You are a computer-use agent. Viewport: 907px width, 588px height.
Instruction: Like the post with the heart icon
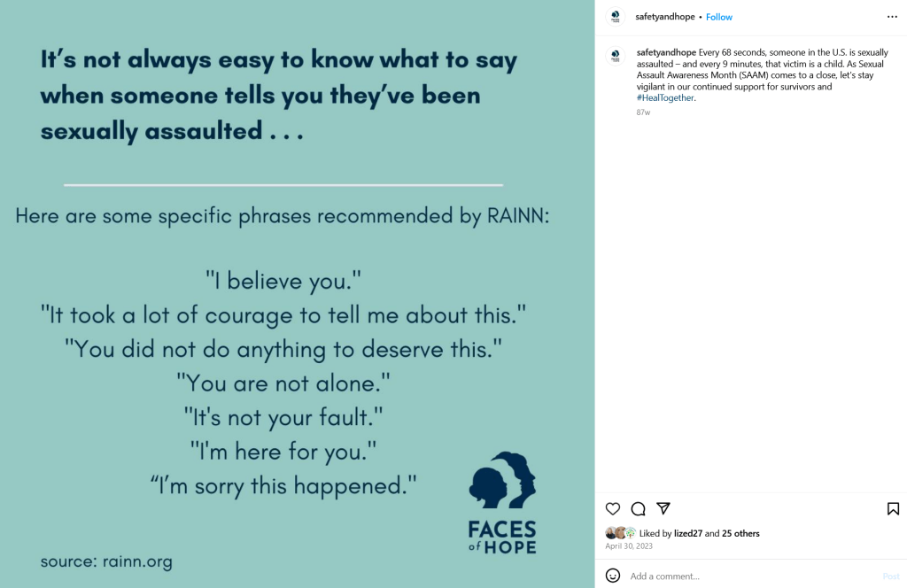coord(612,508)
